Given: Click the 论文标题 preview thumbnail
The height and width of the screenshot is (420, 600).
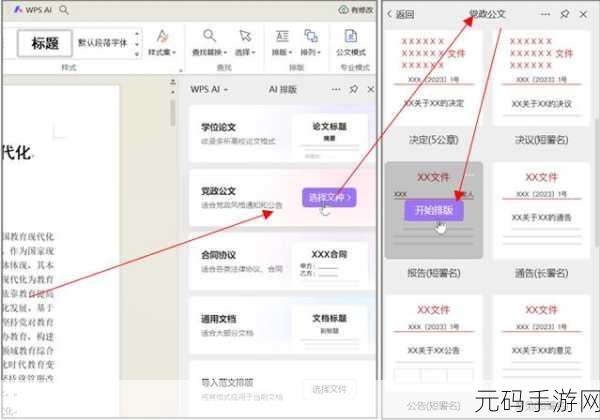Looking at the screenshot, I should click(329, 137).
